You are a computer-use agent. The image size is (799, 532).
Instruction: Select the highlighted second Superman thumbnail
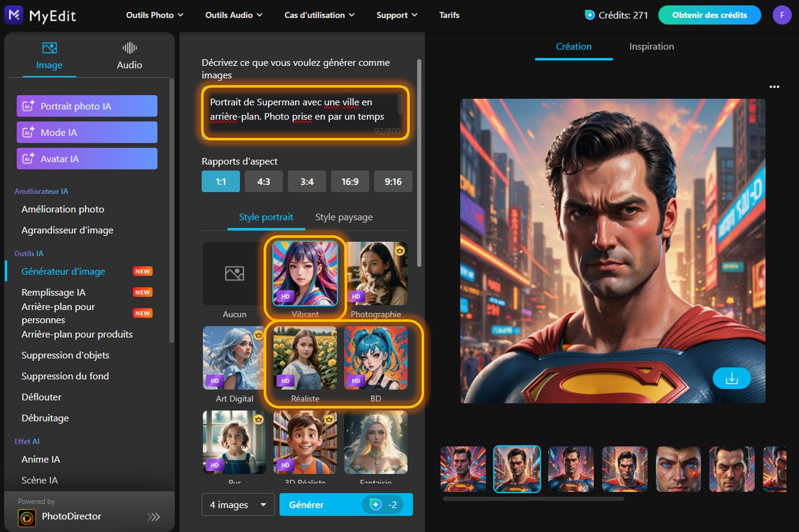pos(517,469)
